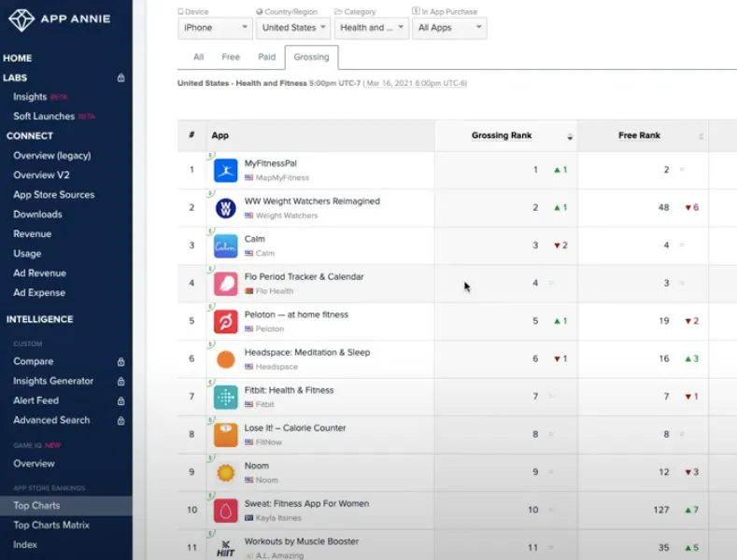Click the lock icon beside Labs
Image resolution: width=737 pixels, height=560 pixels.
120,77
